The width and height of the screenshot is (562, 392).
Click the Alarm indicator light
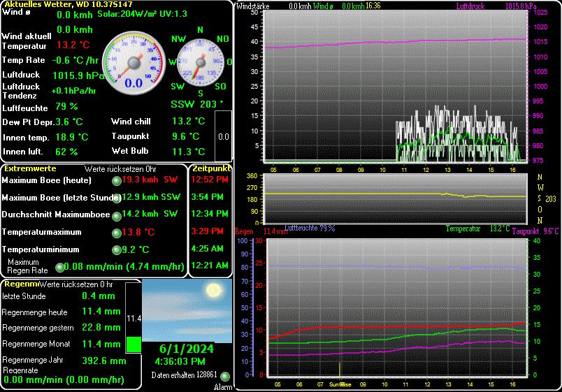point(225,377)
